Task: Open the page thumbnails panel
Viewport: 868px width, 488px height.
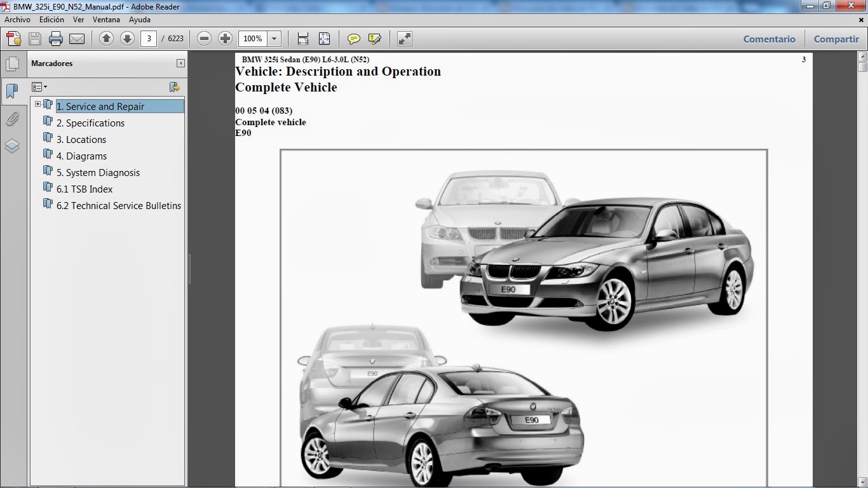Action: (12, 64)
